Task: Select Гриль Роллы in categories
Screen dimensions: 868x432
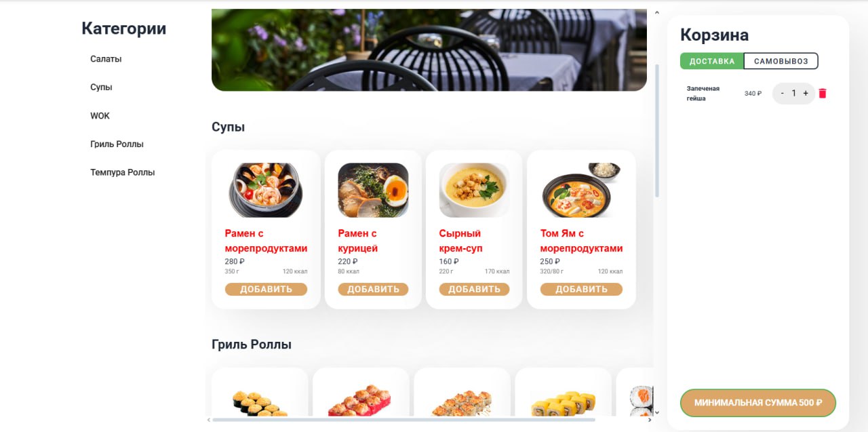Action: (x=117, y=144)
